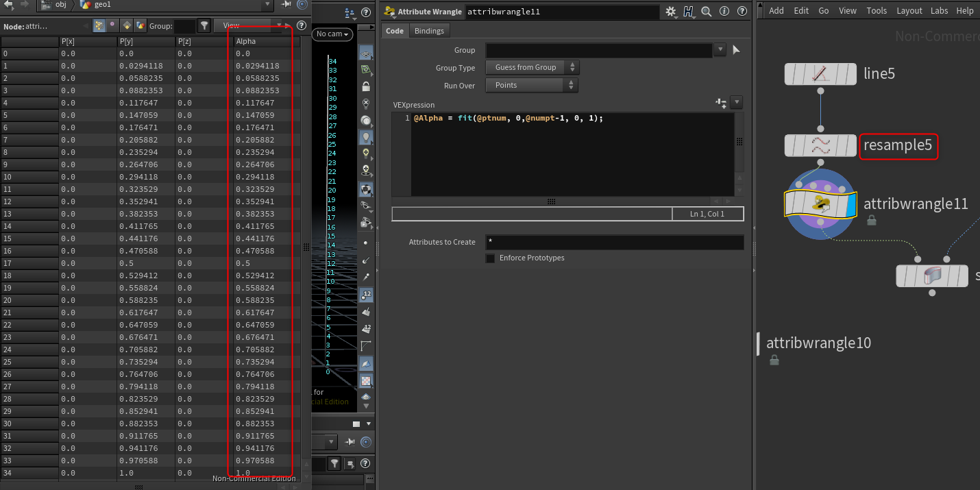Click the VEXpression preset add icon
Viewport: 980px width, 490px height.
click(x=721, y=103)
